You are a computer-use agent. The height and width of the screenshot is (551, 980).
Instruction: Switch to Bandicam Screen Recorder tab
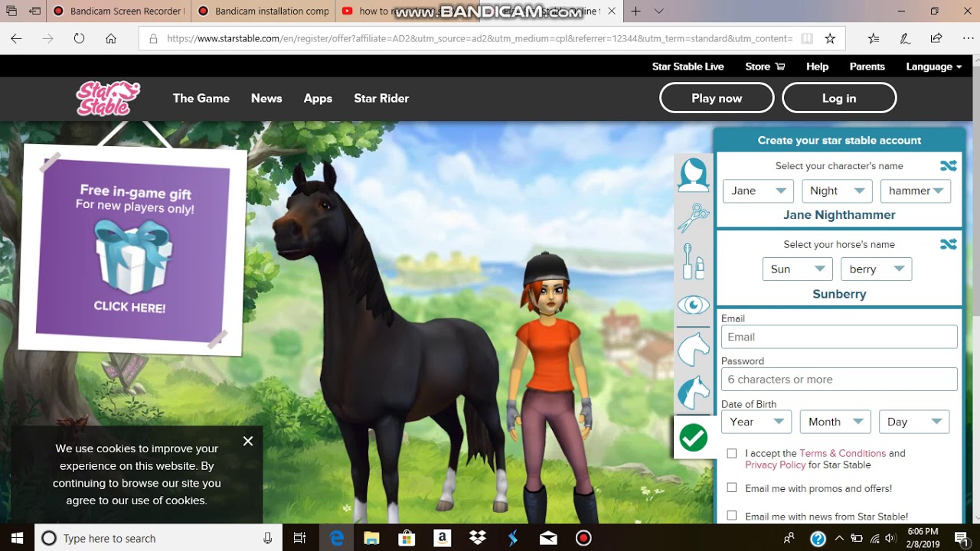[117, 11]
